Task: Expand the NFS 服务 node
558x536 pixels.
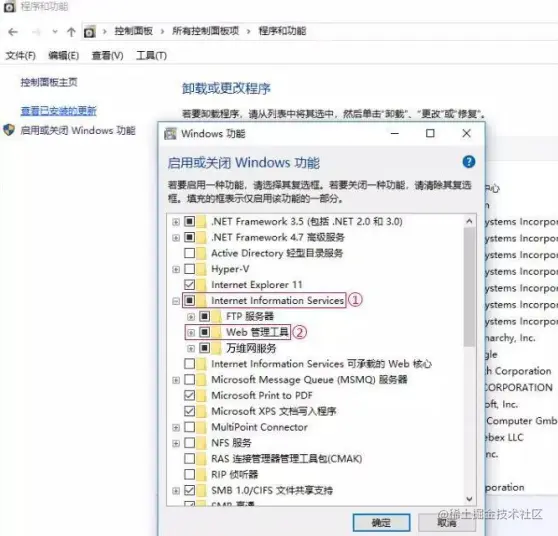Action: [176, 443]
